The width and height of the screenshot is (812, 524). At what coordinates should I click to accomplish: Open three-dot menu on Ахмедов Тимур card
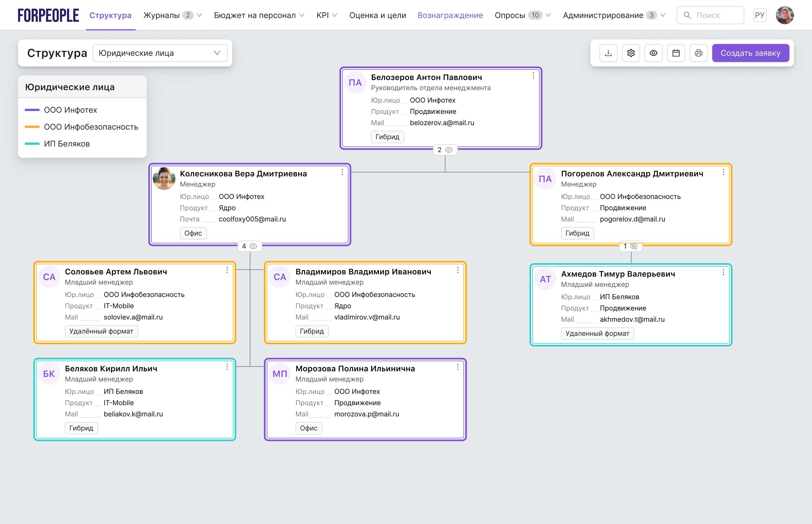pyautogui.click(x=723, y=272)
